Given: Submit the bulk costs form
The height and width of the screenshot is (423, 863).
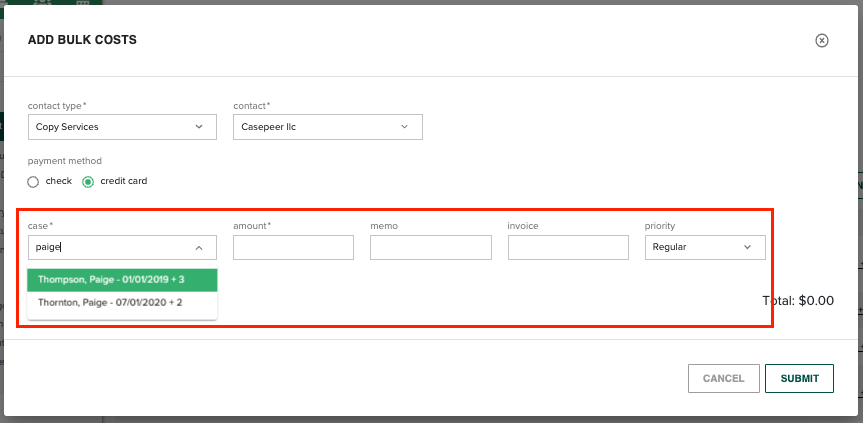Looking at the screenshot, I should tap(799, 378).
